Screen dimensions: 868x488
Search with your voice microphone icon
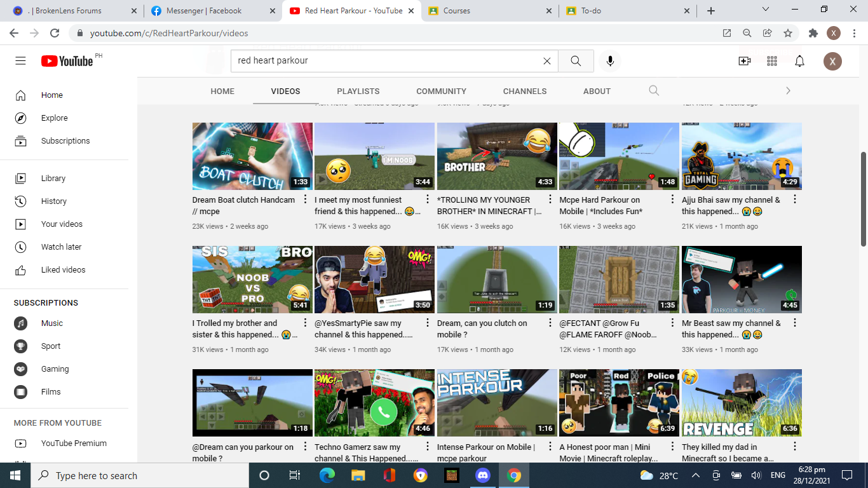point(610,61)
